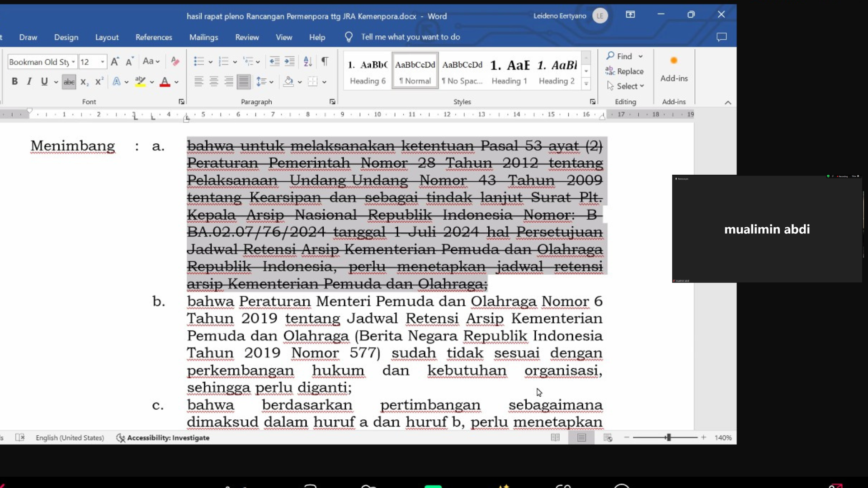
Task: Decrease font size icon
Action: tap(130, 61)
